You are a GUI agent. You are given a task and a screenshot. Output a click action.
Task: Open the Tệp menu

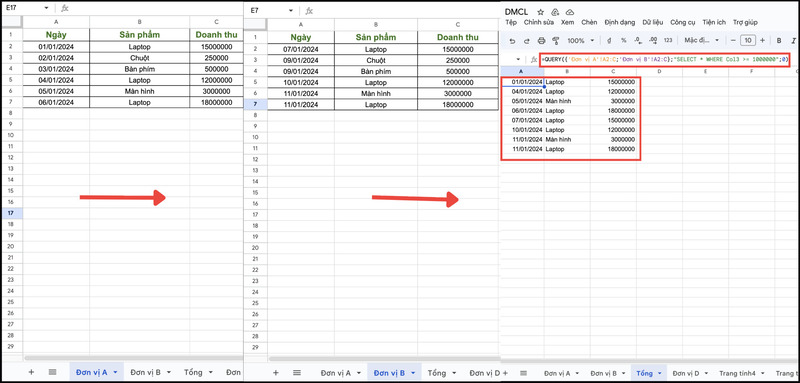click(x=511, y=22)
